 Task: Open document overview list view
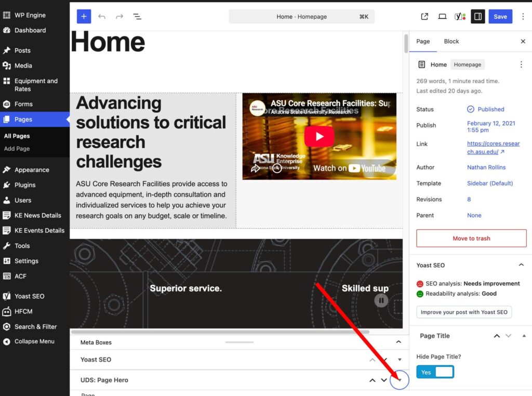137,16
